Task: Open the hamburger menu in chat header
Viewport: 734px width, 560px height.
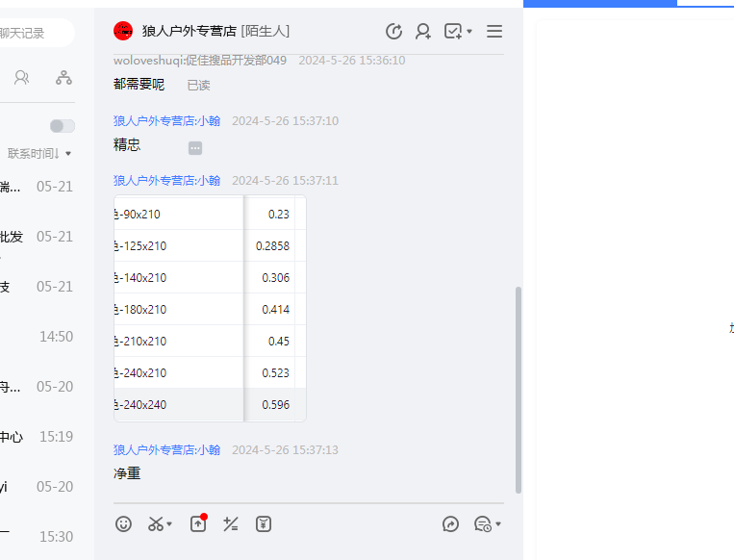Action: point(494,32)
